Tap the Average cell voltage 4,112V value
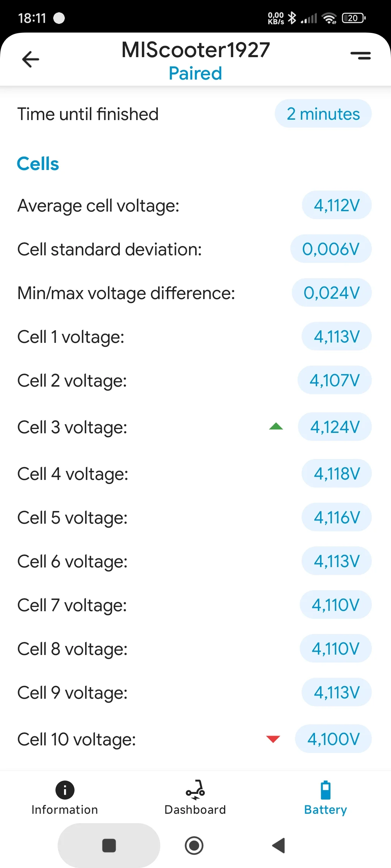 tap(337, 205)
